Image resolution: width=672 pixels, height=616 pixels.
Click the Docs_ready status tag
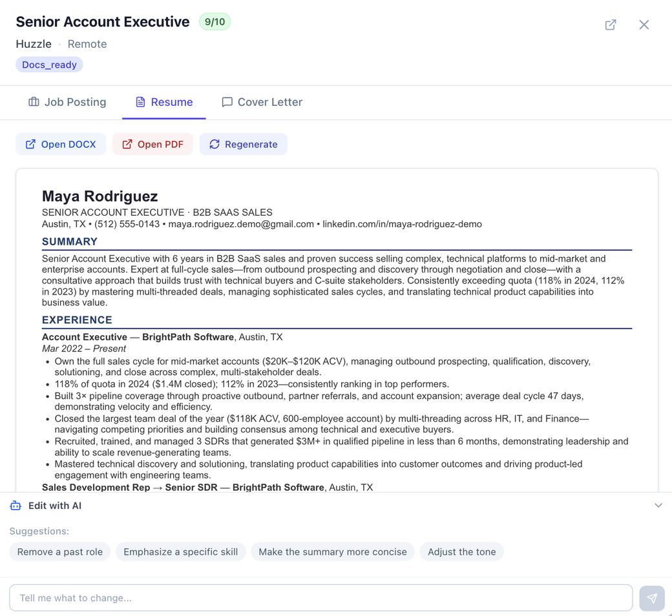tap(49, 65)
